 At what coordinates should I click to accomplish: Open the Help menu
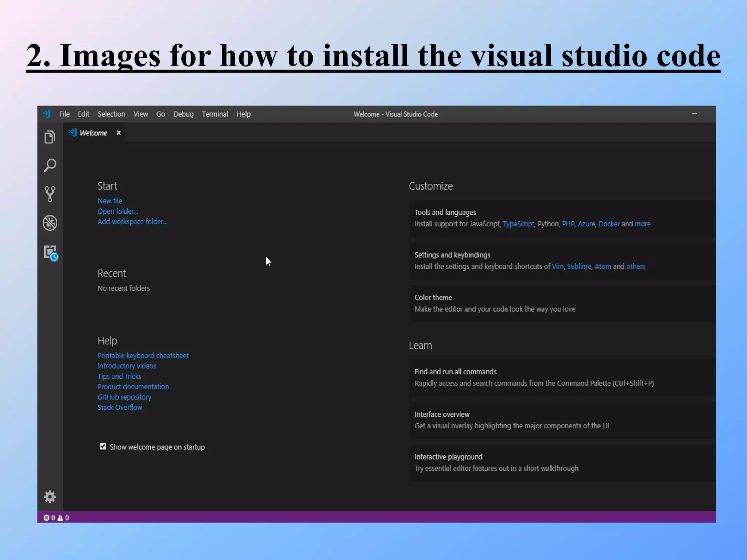[243, 114]
